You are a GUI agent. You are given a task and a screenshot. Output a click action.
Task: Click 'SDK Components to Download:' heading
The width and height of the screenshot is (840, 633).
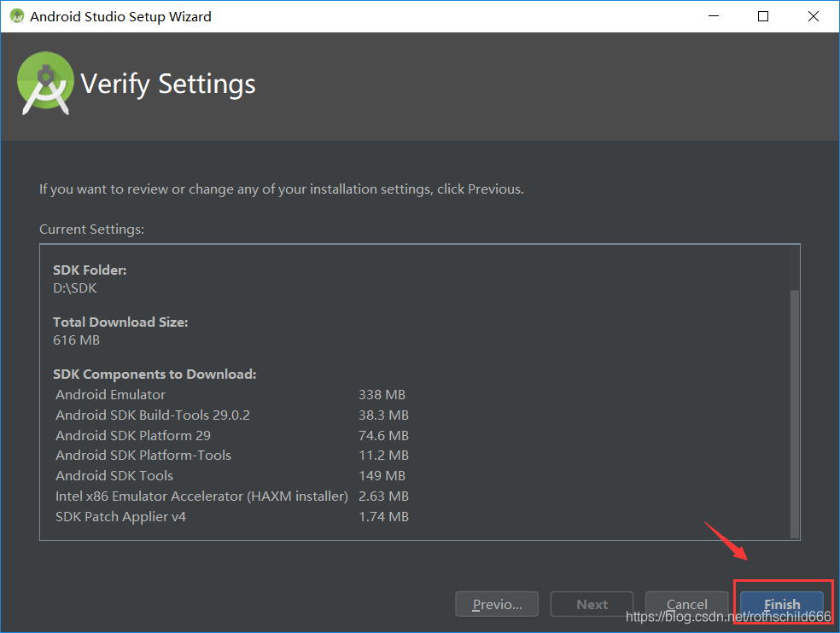(155, 374)
